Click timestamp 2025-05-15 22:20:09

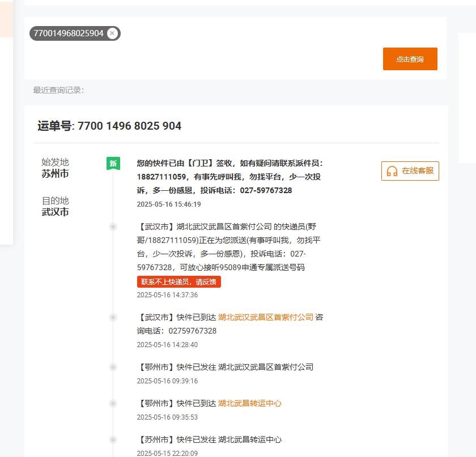tap(167, 454)
